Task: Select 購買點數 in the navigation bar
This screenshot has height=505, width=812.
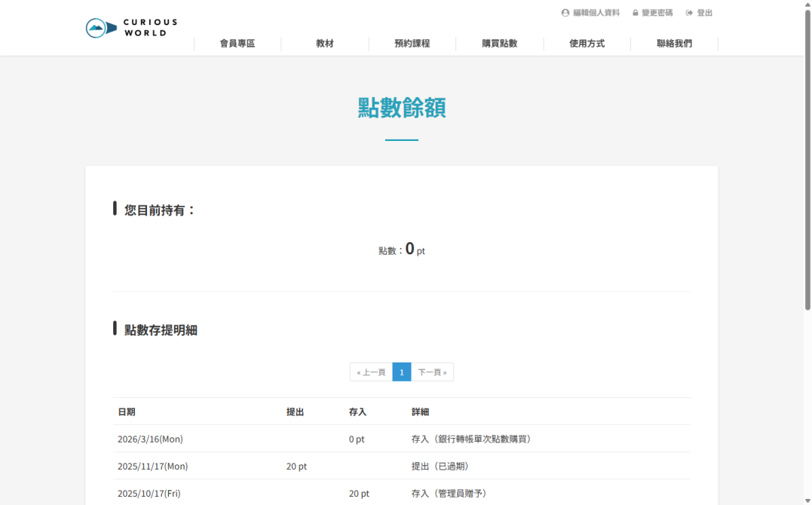Action: pos(500,44)
